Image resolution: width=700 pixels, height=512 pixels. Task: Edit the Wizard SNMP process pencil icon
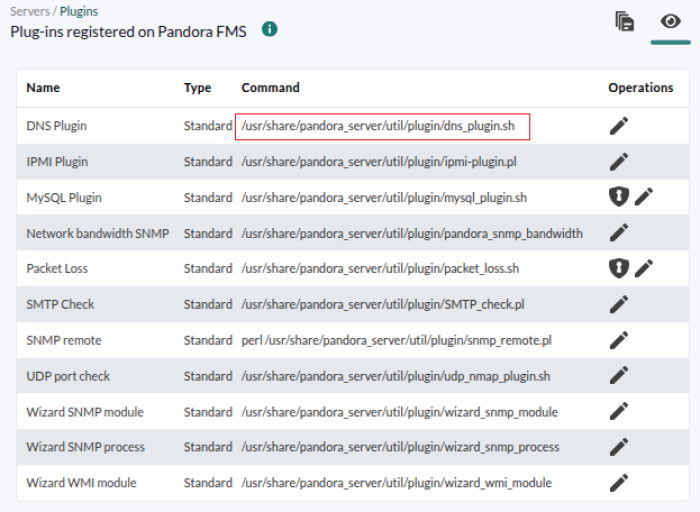tap(619, 447)
